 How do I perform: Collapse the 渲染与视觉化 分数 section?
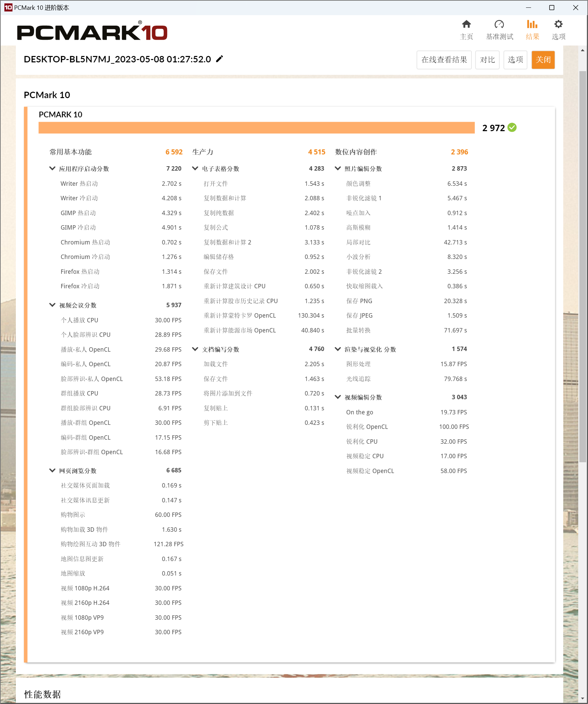click(338, 349)
